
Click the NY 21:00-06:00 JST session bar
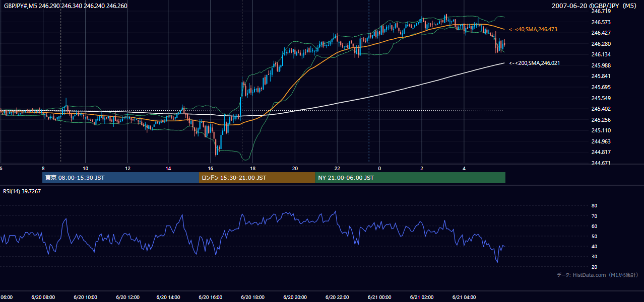tap(410, 178)
